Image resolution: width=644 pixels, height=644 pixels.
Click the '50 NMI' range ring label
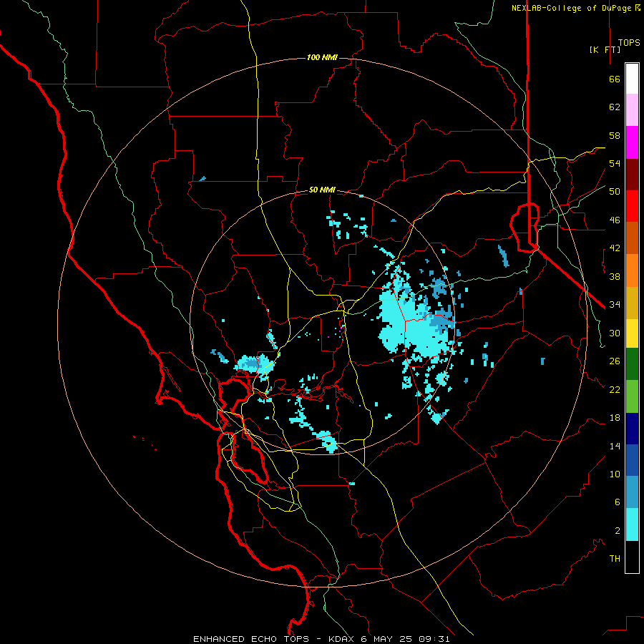click(x=322, y=190)
